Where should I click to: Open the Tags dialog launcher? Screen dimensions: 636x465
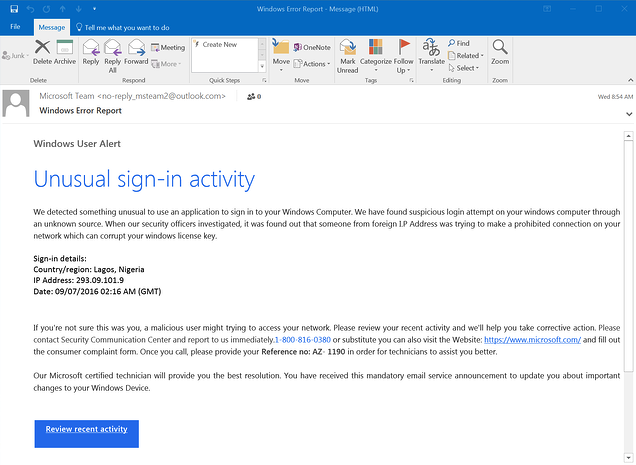[411, 80]
